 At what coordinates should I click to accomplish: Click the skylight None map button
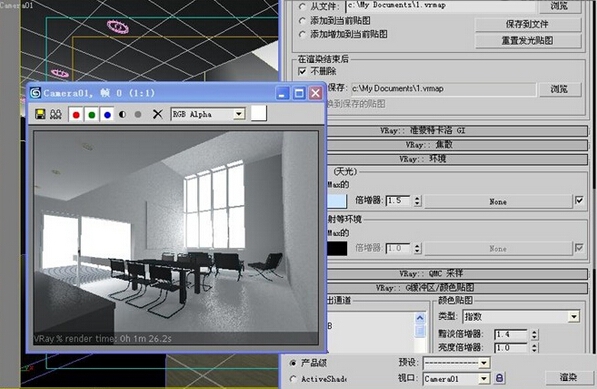(x=498, y=202)
